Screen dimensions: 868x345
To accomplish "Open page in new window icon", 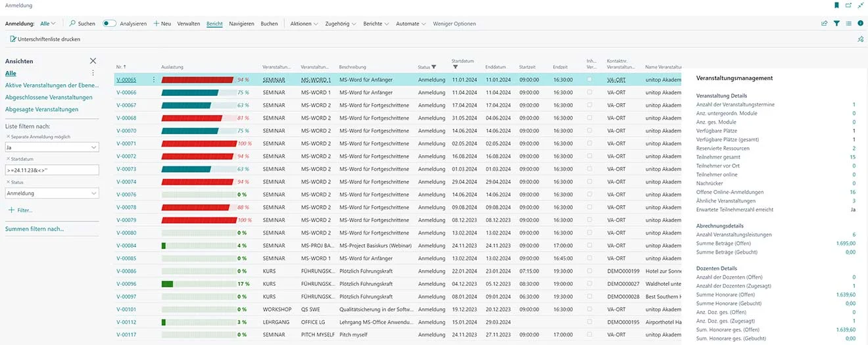I will [848, 5].
